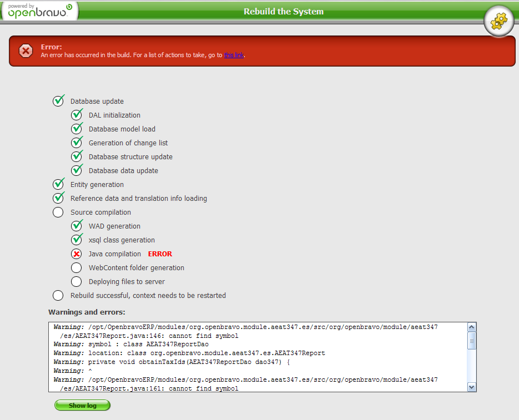Screen dimensions: 519x420
Task: Click the 'Error:' heading in the red banner
Action: 51,47
